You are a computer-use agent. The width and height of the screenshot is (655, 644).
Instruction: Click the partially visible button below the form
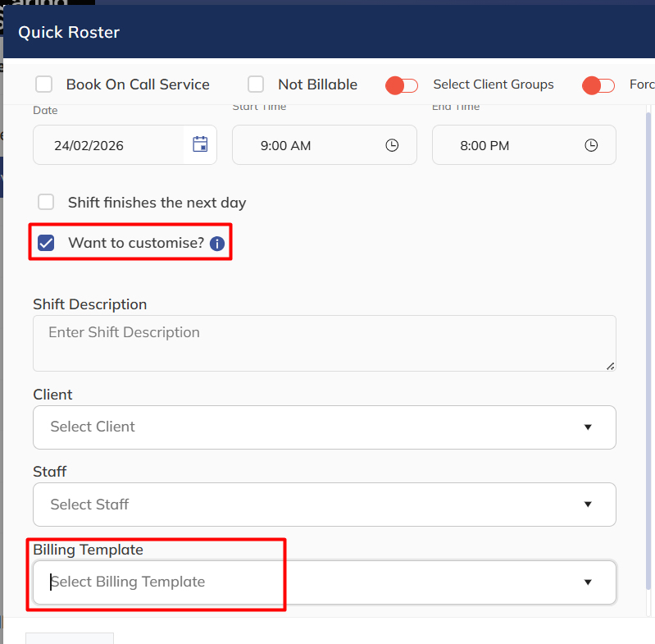(x=70, y=638)
